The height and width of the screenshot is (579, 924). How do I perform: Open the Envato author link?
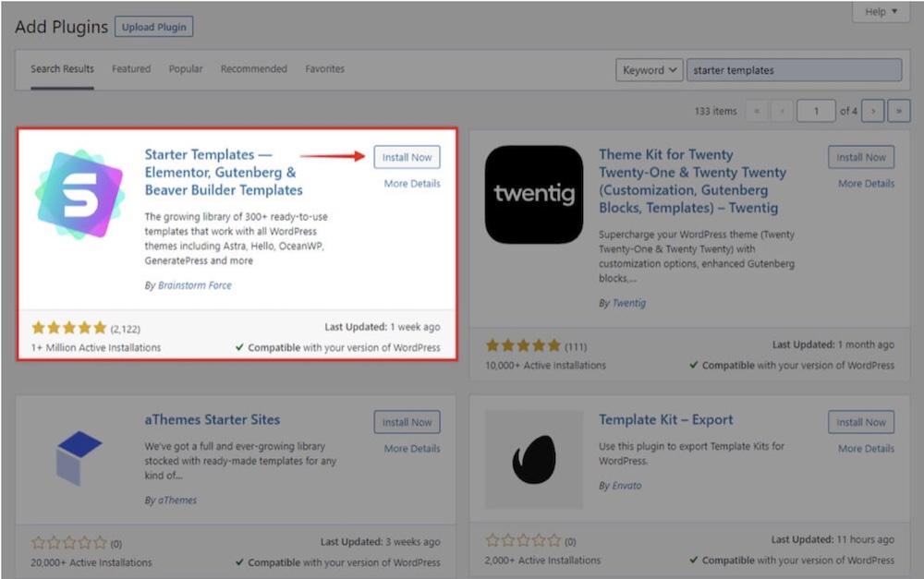click(x=626, y=486)
